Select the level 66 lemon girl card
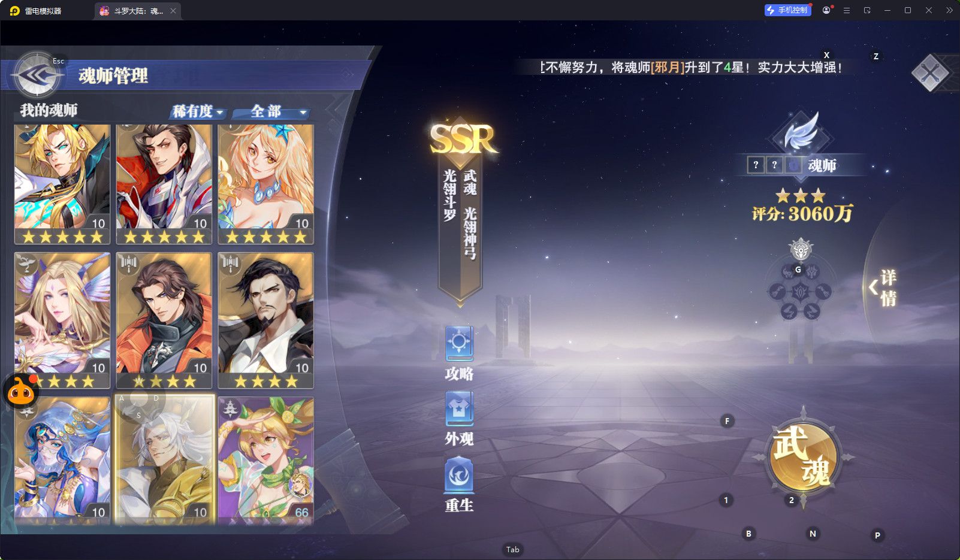This screenshot has width=960, height=560. click(x=266, y=461)
